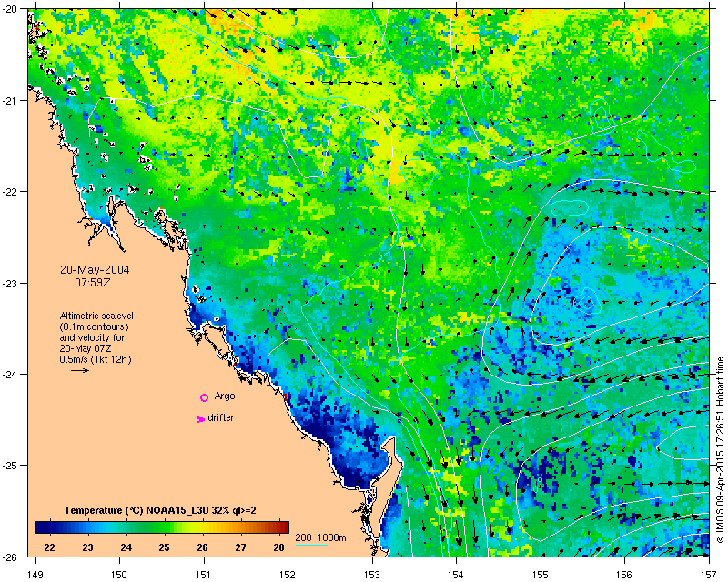Viewport: 728px width, 582px height.
Task: Click longitude axis label 154
Action: click(x=457, y=575)
